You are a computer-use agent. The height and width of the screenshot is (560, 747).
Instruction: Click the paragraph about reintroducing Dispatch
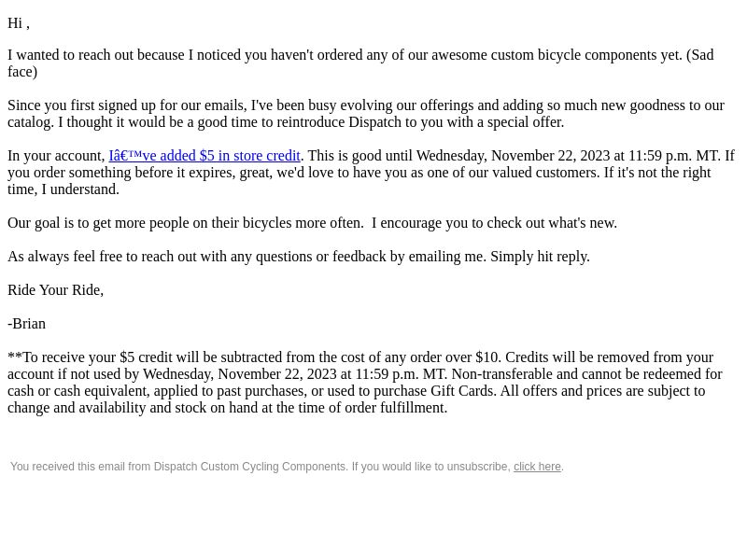pyautogui.click(x=366, y=114)
